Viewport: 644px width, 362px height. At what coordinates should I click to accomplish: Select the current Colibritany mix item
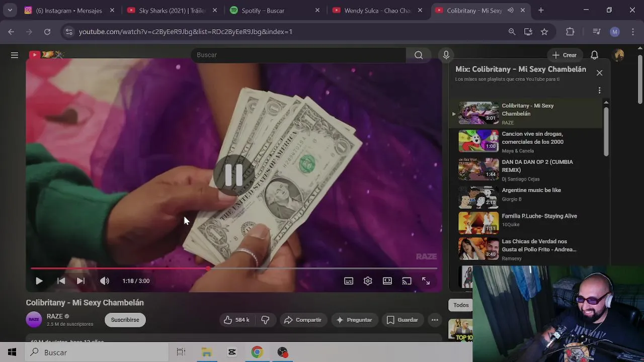point(526,114)
